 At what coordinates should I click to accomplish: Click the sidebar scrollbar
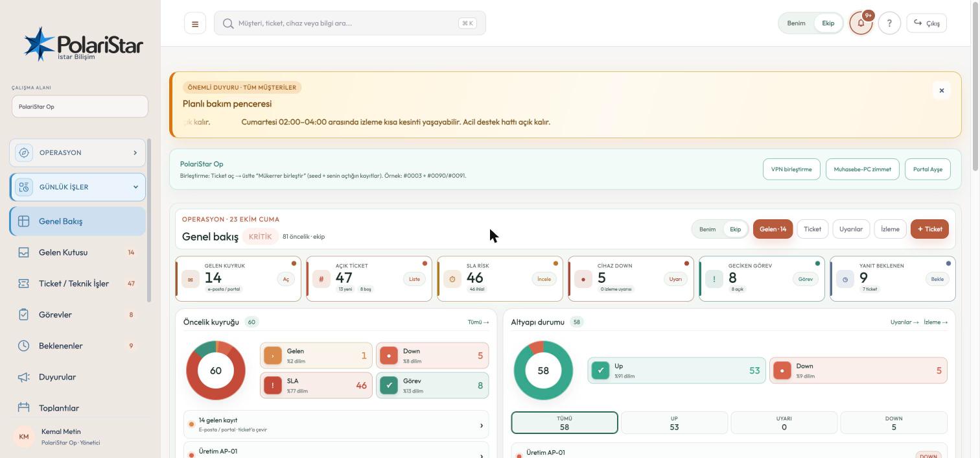(149, 221)
